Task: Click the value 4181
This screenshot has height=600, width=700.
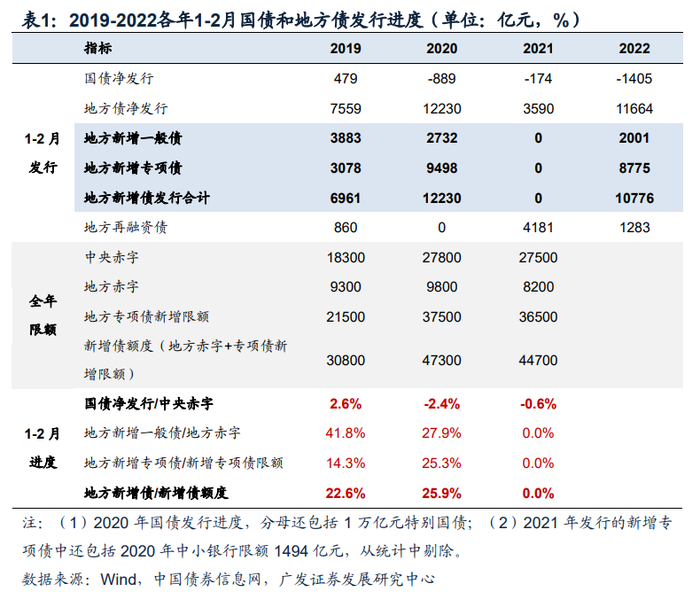Action: pyautogui.click(x=538, y=227)
